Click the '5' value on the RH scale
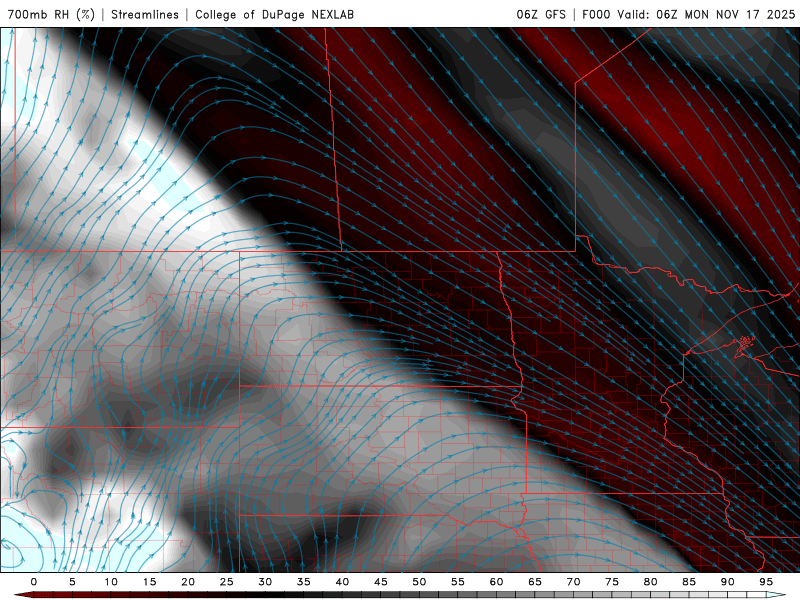 pos(72,582)
